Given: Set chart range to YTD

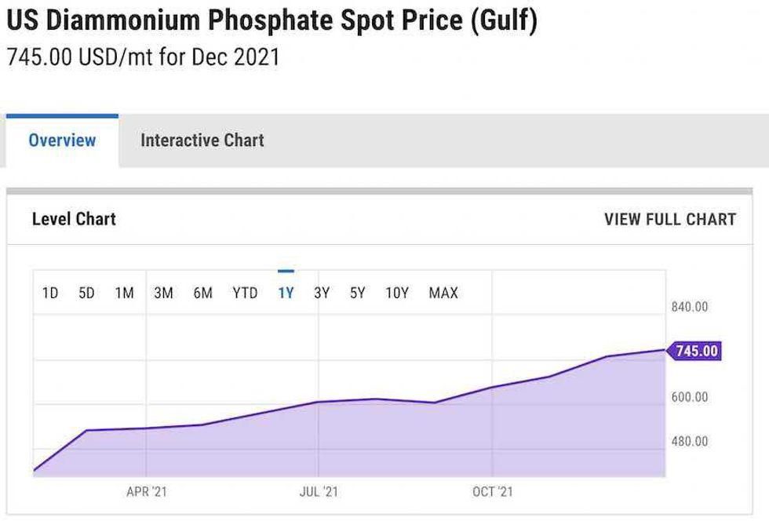Looking at the screenshot, I should (x=245, y=293).
